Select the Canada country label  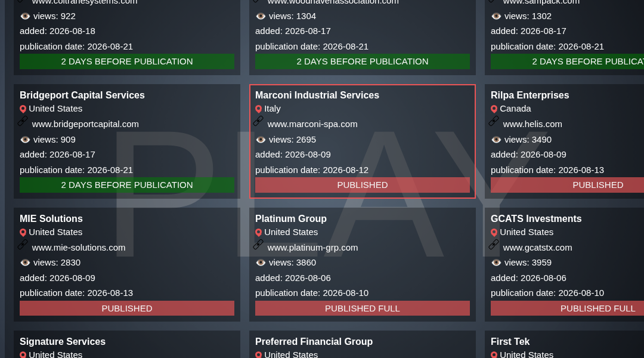pos(515,109)
